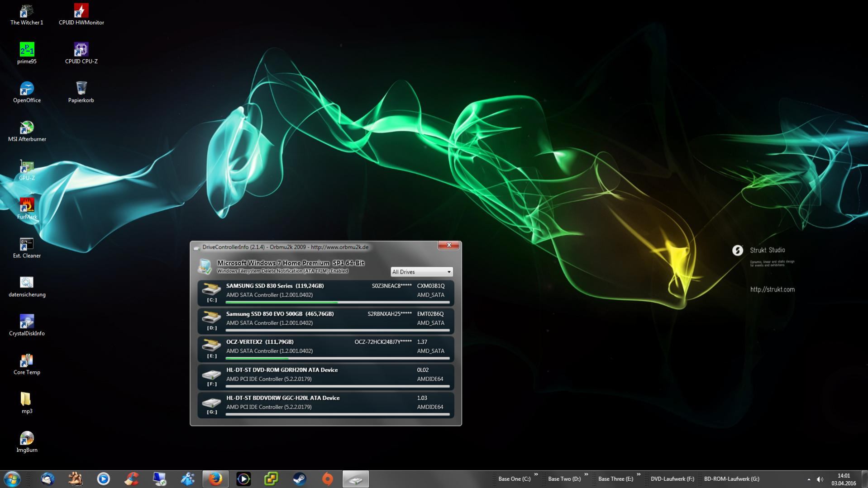868x488 pixels.
Task: Open the Base Two (D:) taskbar toolbar
Action: (564, 479)
